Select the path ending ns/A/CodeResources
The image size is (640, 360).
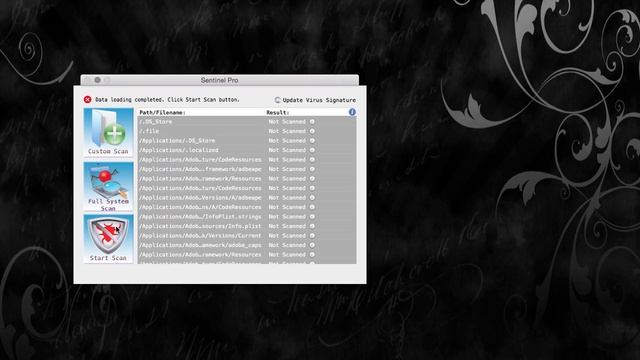[200, 207]
